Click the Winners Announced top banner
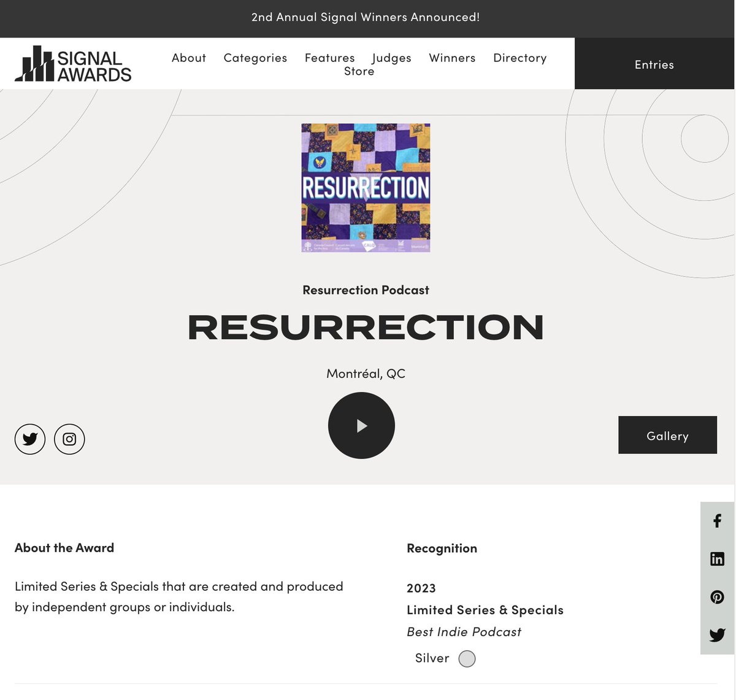 (x=366, y=17)
